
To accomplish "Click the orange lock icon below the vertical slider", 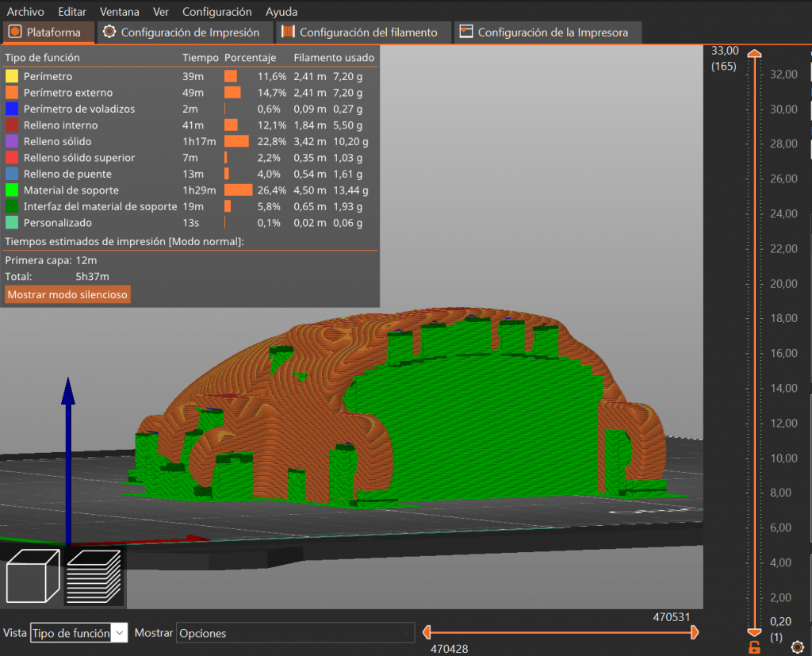I will [x=754, y=648].
